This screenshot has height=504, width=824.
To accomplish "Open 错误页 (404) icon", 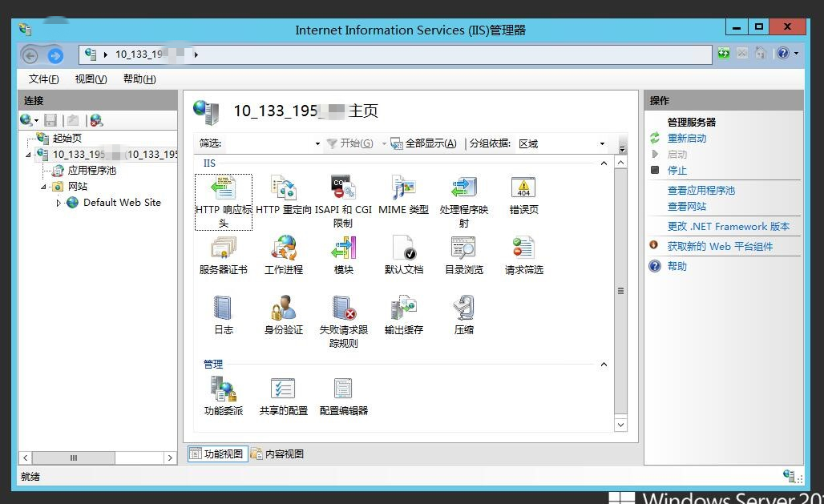I will [523, 196].
